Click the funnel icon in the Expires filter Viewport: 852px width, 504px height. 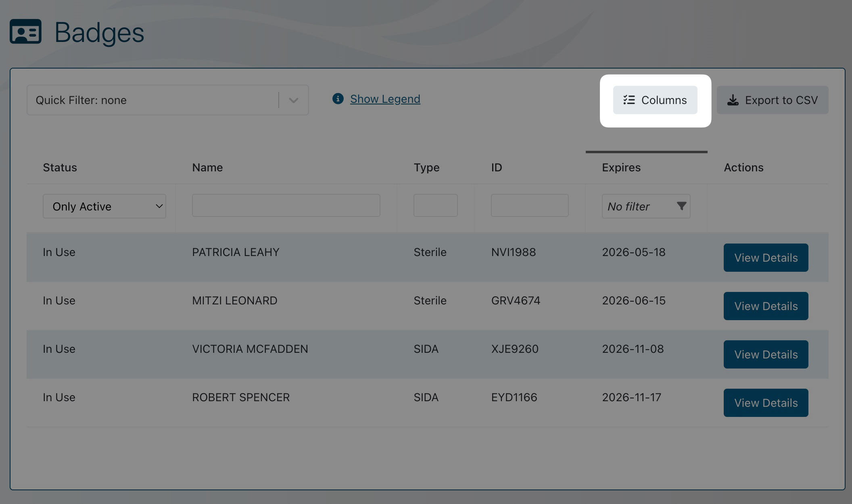(681, 206)
